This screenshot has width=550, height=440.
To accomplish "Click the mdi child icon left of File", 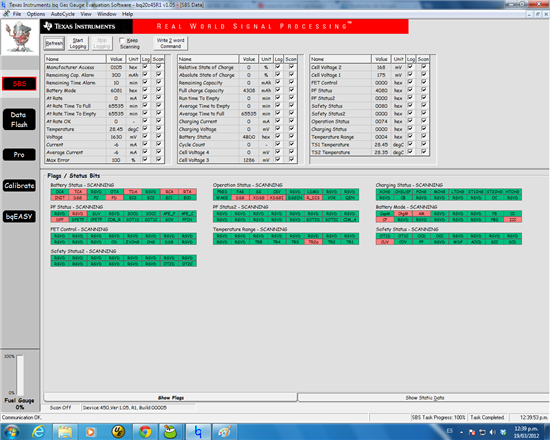I will coord(6,14).
